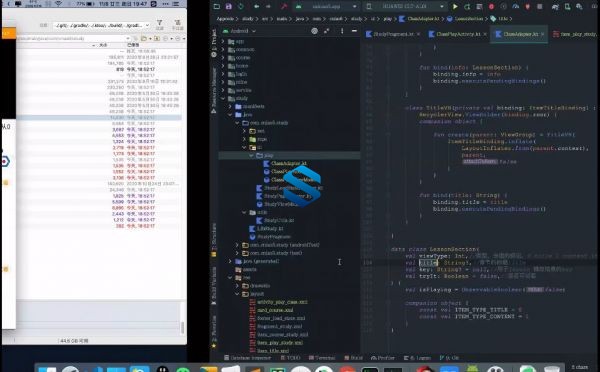
Task: Click the Save All icon in toolbar
Action: coord(228,7)
